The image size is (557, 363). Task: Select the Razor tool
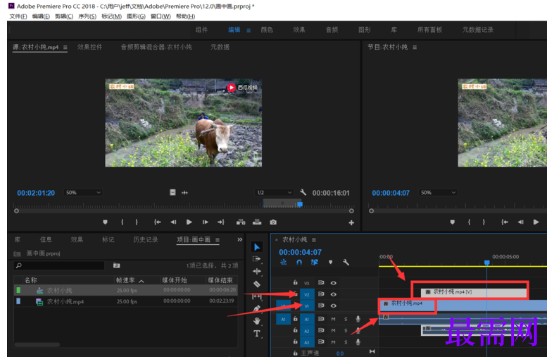(257, 284)
